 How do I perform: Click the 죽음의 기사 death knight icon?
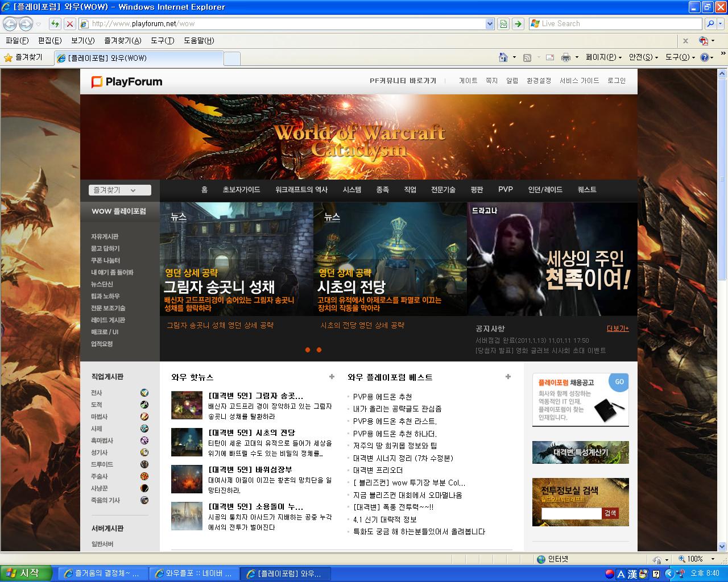pyautogui.click(x=144, y=500)
